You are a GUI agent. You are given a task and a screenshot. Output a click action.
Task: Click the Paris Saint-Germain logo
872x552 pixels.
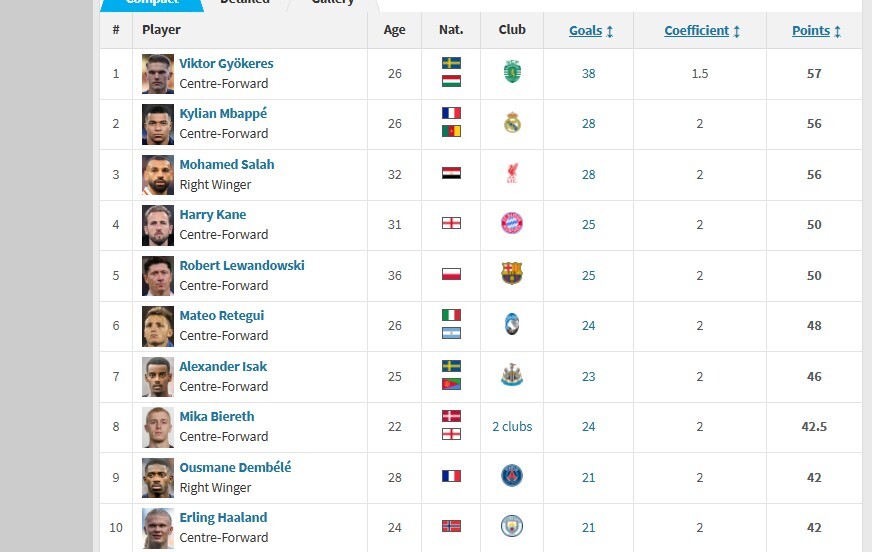(x=512, y=476)
